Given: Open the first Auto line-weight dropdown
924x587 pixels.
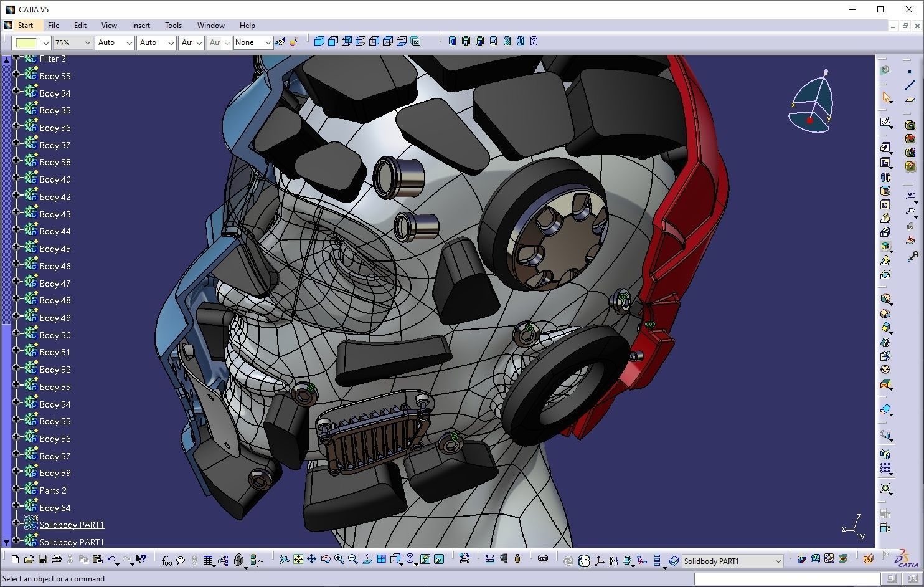Looking at the screenshot, I should point(129,42).
